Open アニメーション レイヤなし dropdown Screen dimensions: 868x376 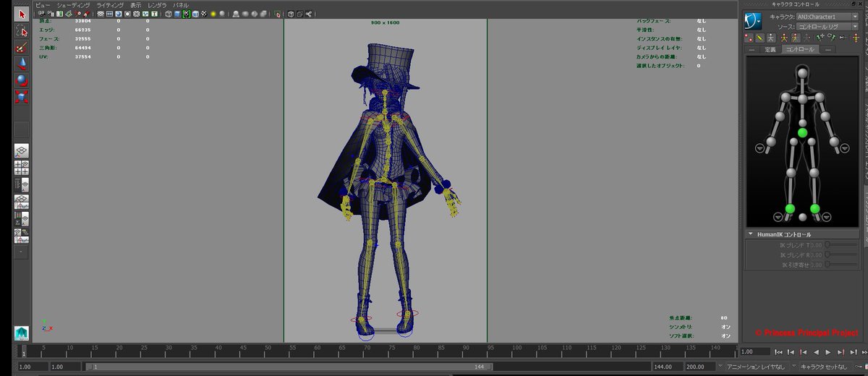pos(760,367)
